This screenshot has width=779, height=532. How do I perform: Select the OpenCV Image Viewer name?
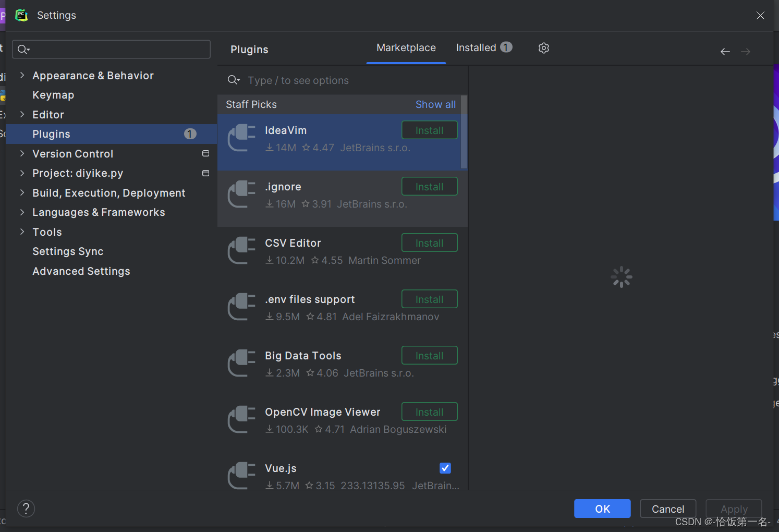coord(323,412)
